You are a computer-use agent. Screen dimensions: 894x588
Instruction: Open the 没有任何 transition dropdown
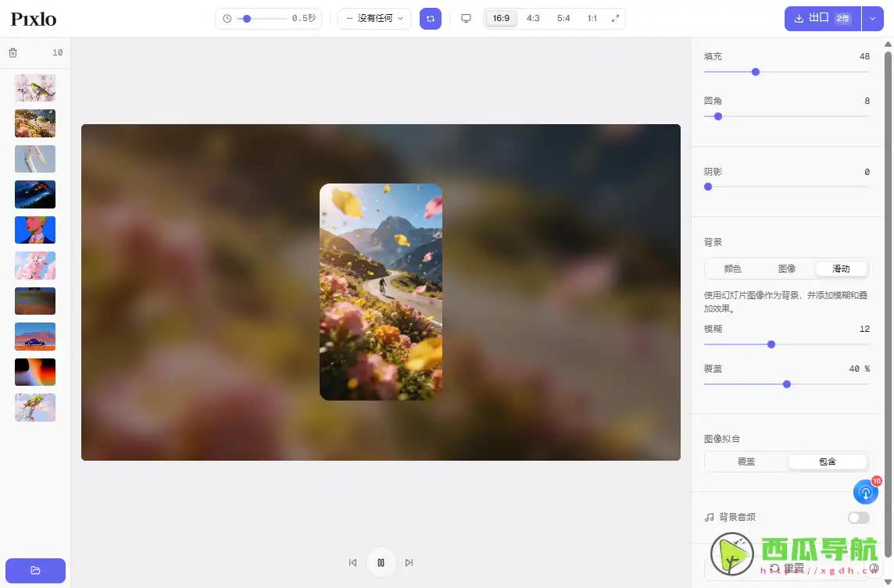point(374,19)
